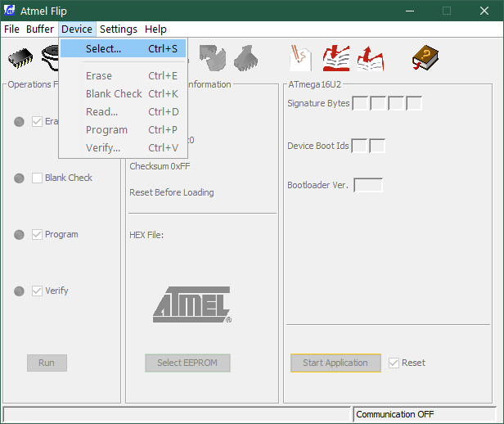Toggle the Blank Check checkbox

(37, 178)
